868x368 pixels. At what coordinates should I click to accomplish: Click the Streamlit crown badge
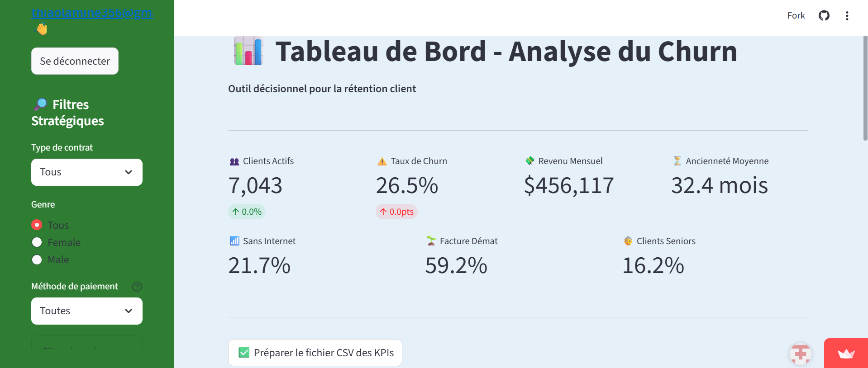[846, 353]
